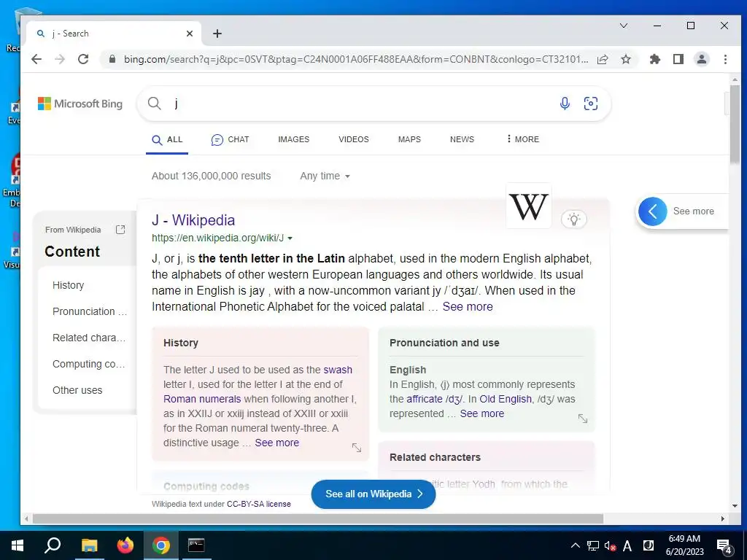Close the 'j - Search' tab
The width and height of the screenshot is (747, 560).
point(190,34)
